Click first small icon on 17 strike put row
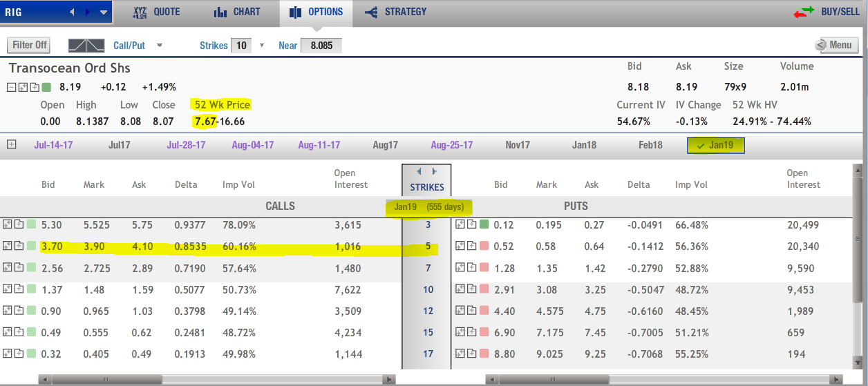The image size is (868, 386). [460, 354]
